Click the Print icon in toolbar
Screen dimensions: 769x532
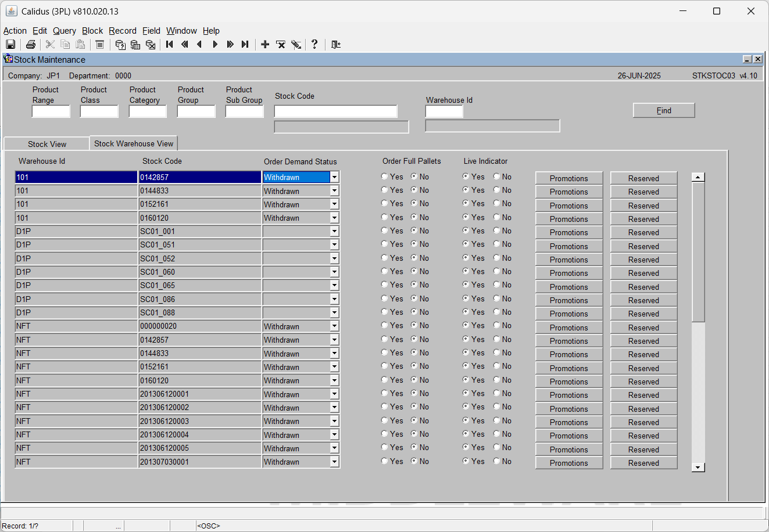coord(31,45)
